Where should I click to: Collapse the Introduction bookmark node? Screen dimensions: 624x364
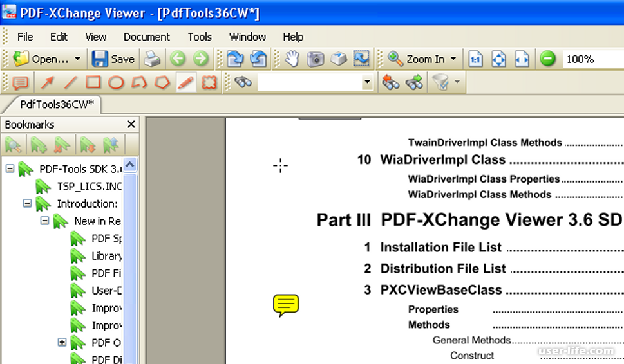tap(27, 203)
